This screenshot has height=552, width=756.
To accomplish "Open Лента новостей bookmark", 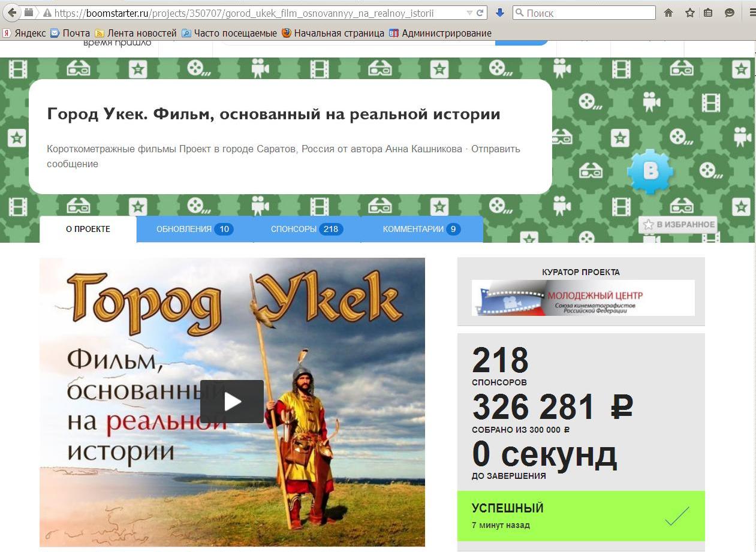I will coord(135,34).
